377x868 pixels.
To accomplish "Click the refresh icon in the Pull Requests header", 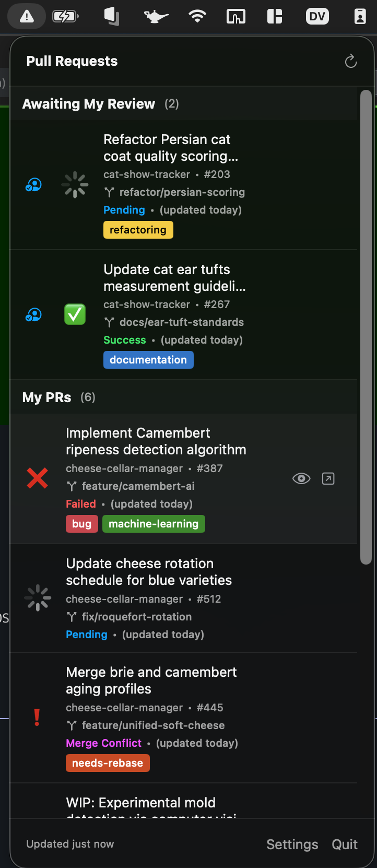I will tap(351, 61).
